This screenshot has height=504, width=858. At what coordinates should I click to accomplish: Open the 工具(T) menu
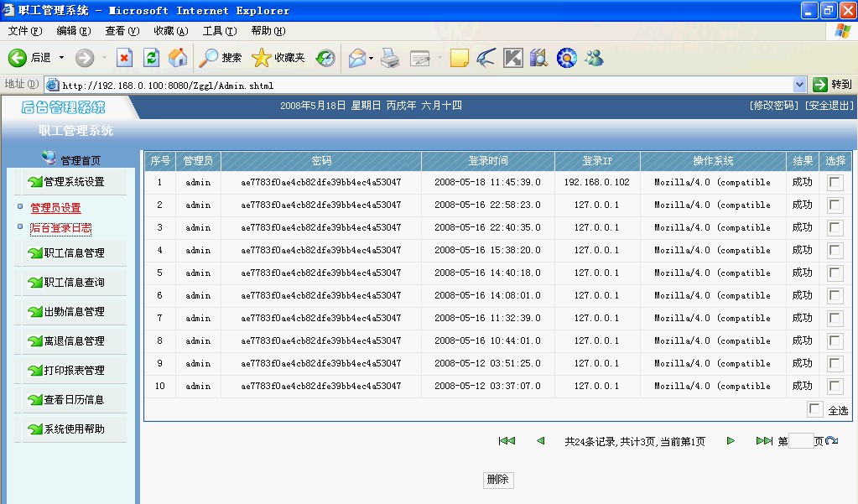(220, 31)
